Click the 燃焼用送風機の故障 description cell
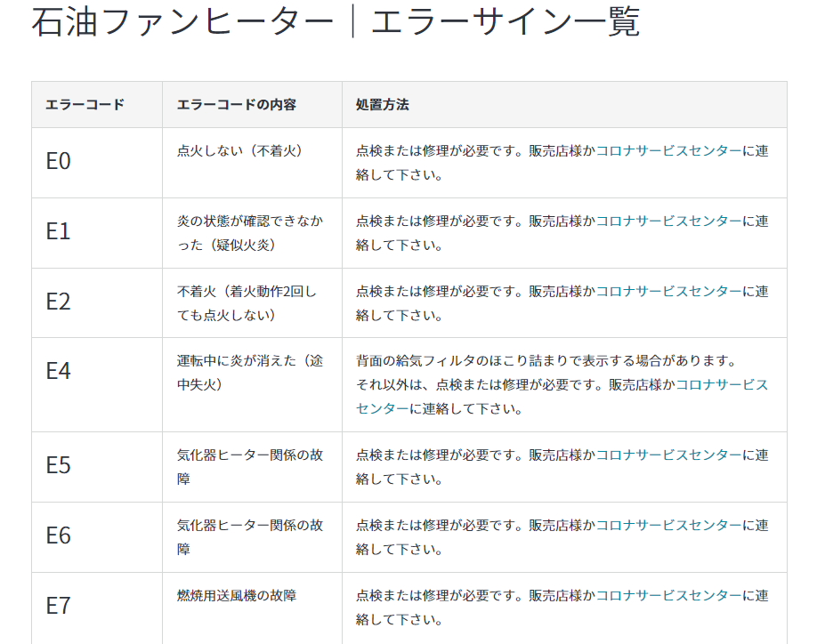 [237, 596]
